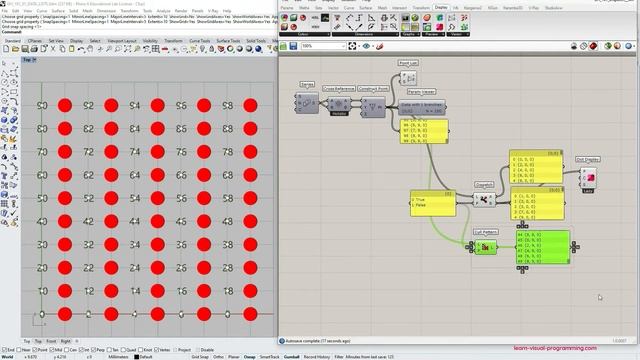Toggle Ortho in status bar

219,357
